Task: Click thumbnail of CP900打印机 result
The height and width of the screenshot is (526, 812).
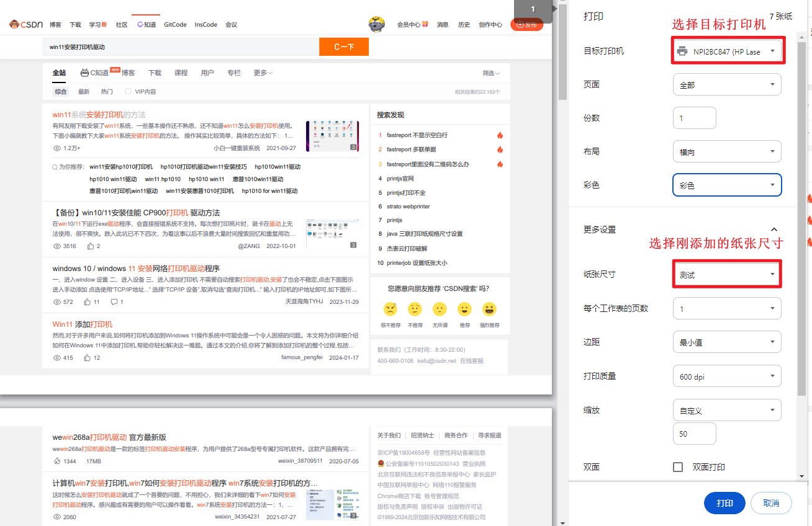Action: tap(332, 234)
